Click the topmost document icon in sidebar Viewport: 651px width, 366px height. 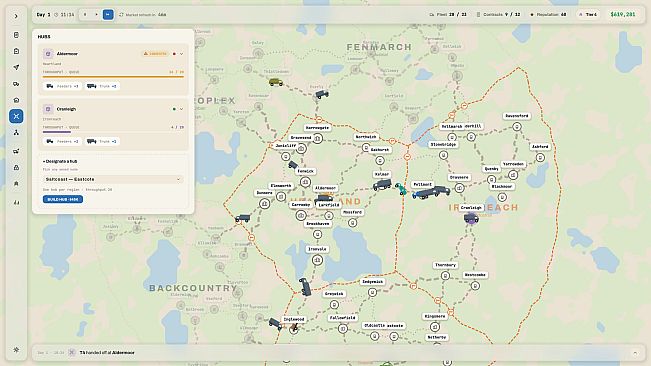16,35
